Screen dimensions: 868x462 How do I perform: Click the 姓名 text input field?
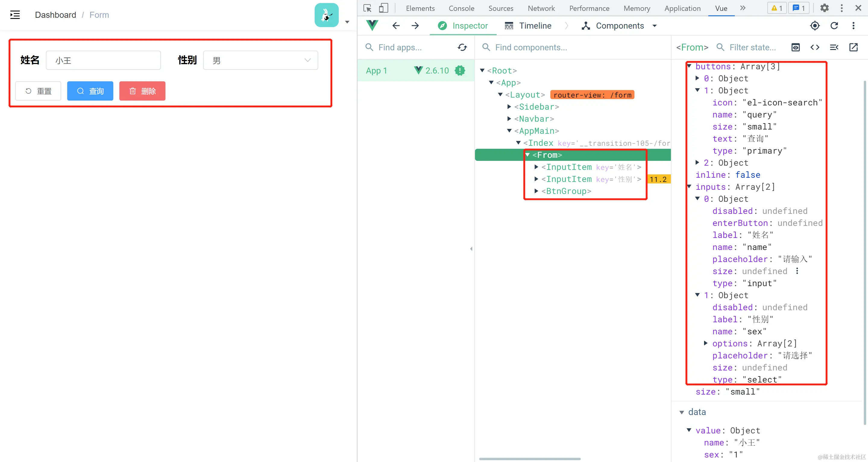(x=103, y=60)
